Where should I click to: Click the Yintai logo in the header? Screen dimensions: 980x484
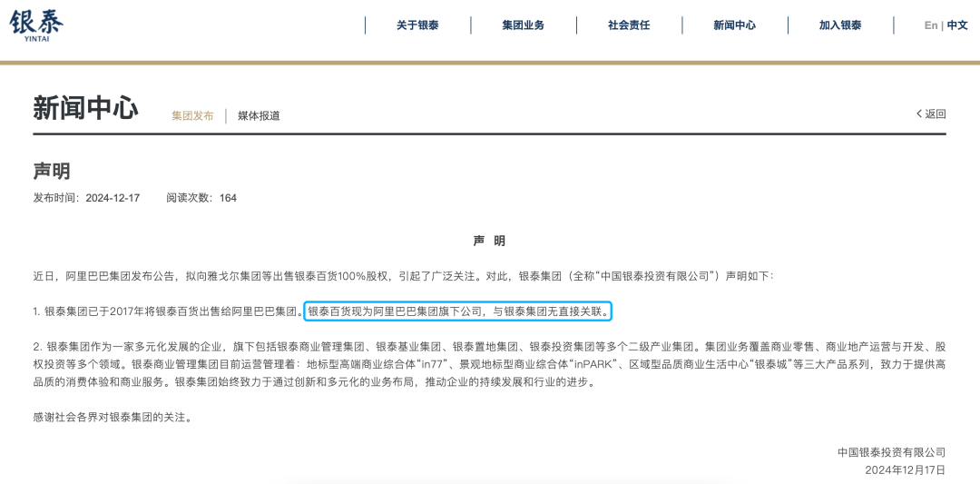36,25
